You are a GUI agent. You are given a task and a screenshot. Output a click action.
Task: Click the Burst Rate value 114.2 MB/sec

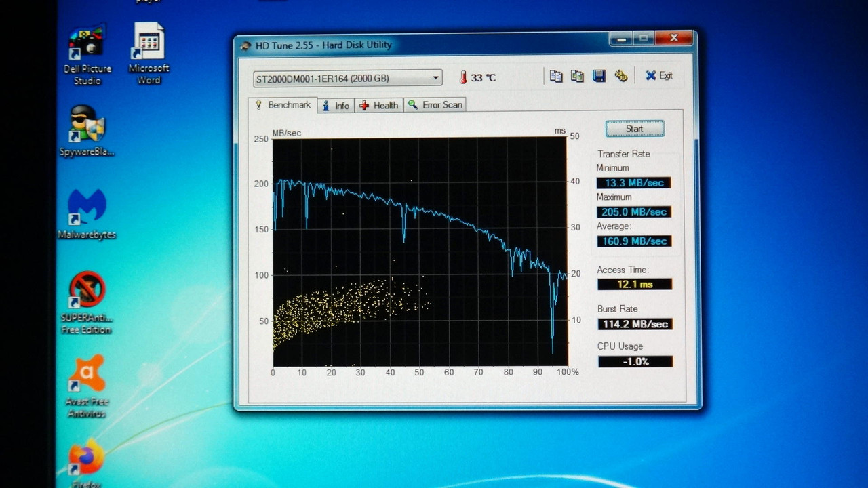(635, 324)
